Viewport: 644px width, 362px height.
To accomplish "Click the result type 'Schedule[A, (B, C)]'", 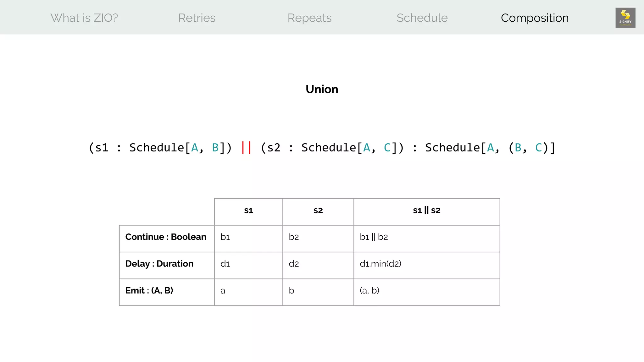I will point(491,147).
